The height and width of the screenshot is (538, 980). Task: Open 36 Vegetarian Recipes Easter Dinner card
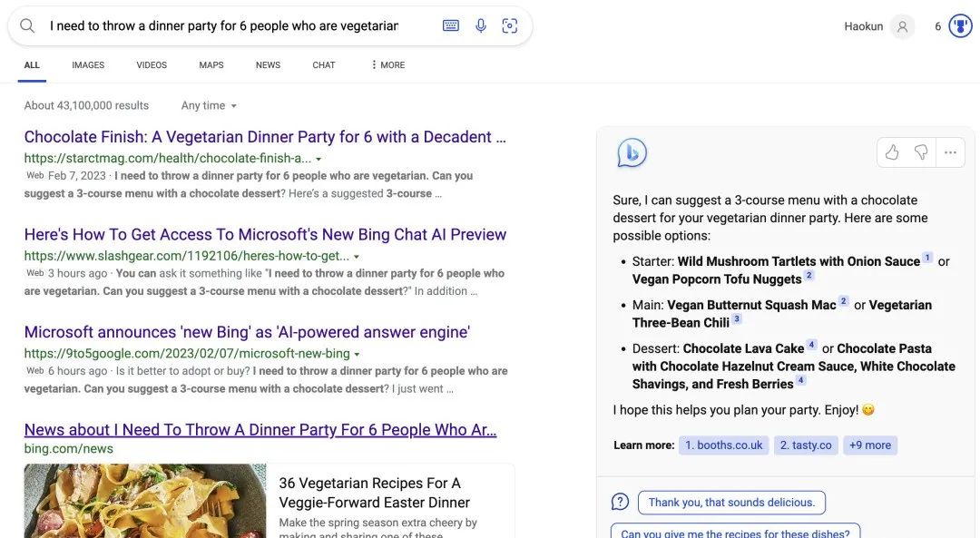tap(390, 501)
